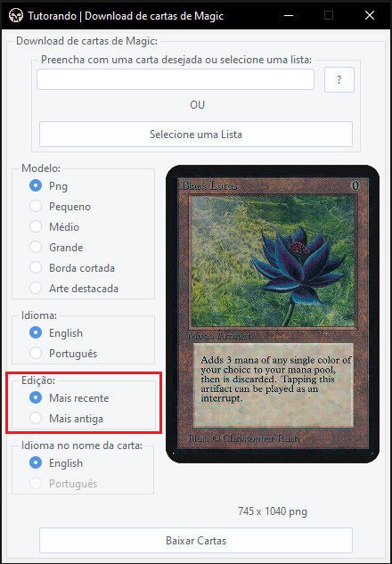Minimize the Tutorando window
The width and height of the screenshot is (392, 564).
click(x=288, y=15)
